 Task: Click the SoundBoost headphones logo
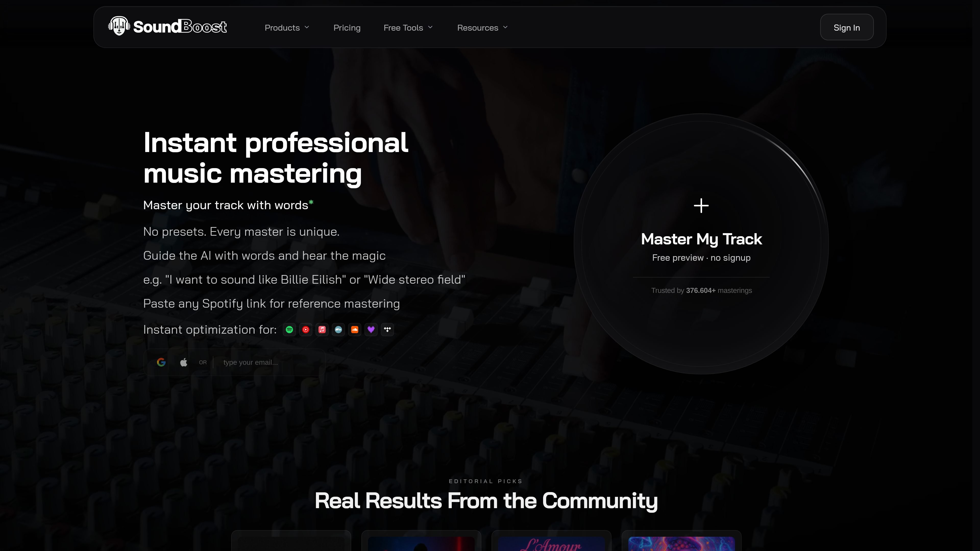point(167,26)
